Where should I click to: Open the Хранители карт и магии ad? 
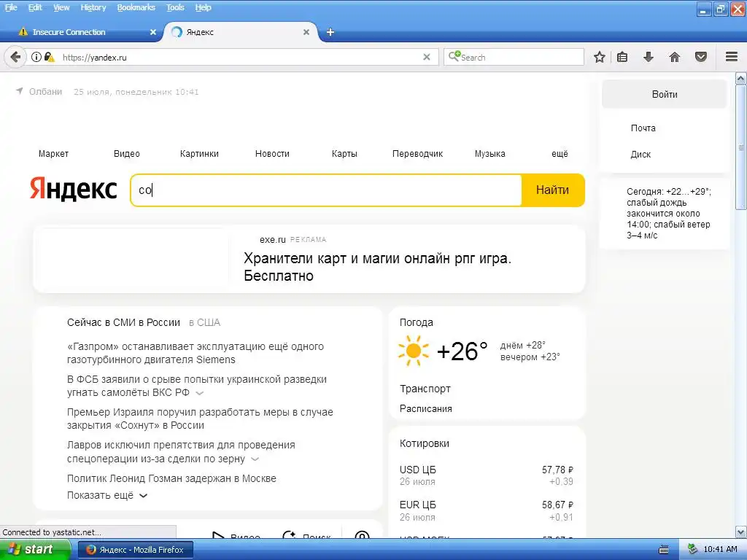coord(377,267)
